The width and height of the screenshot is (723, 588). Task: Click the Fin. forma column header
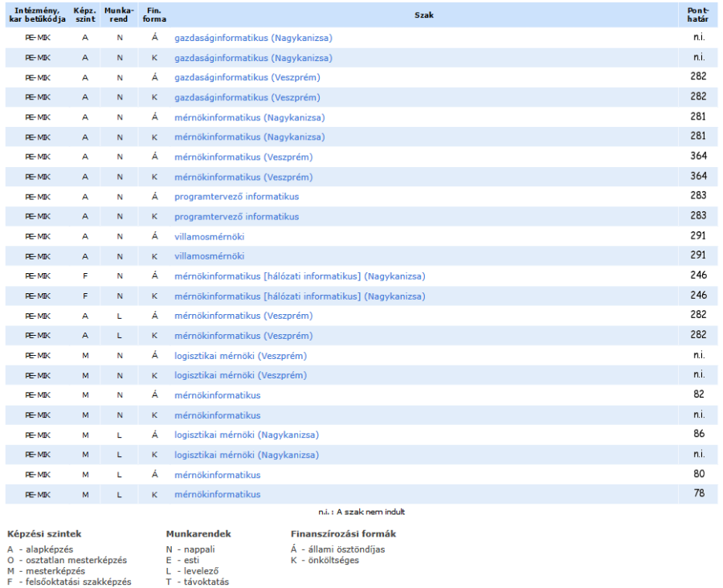click(154, 15)
